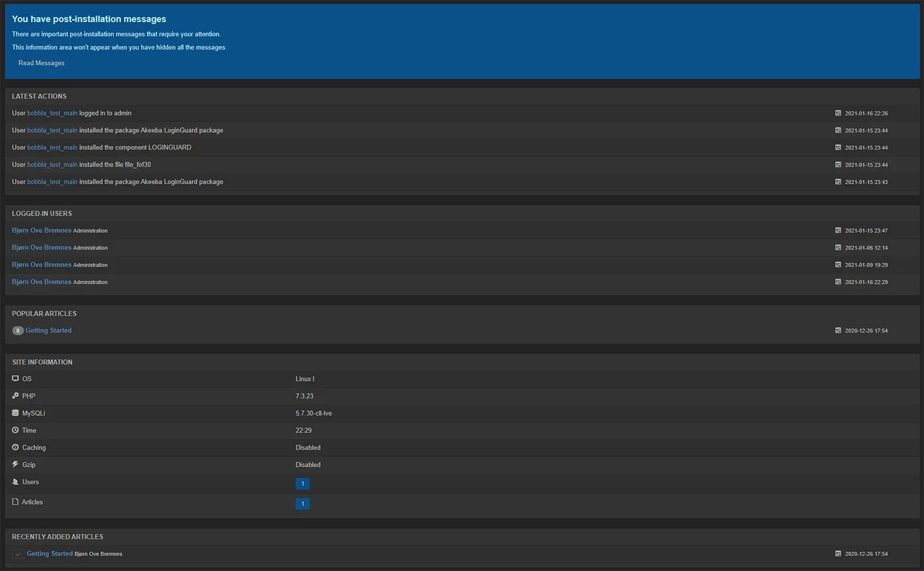This screenshot has height=571, width=924.
Task: Click Bjørn Ove Bremnes logged in 2021-01-15
Action: click(42, 230)
